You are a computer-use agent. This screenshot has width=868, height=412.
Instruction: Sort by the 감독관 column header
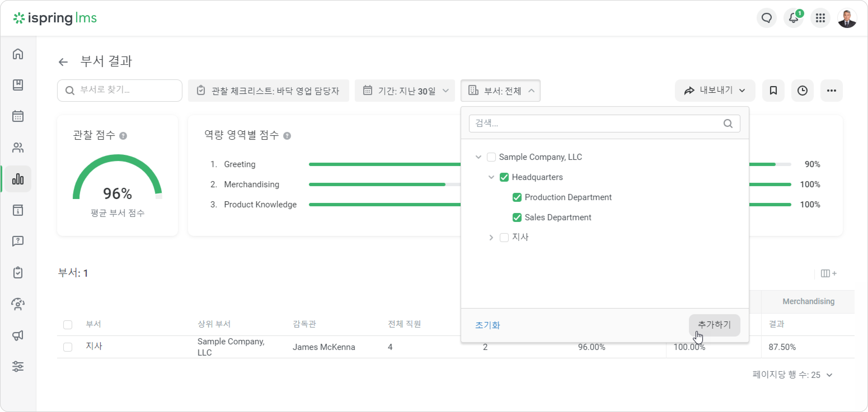click(304, 324)
